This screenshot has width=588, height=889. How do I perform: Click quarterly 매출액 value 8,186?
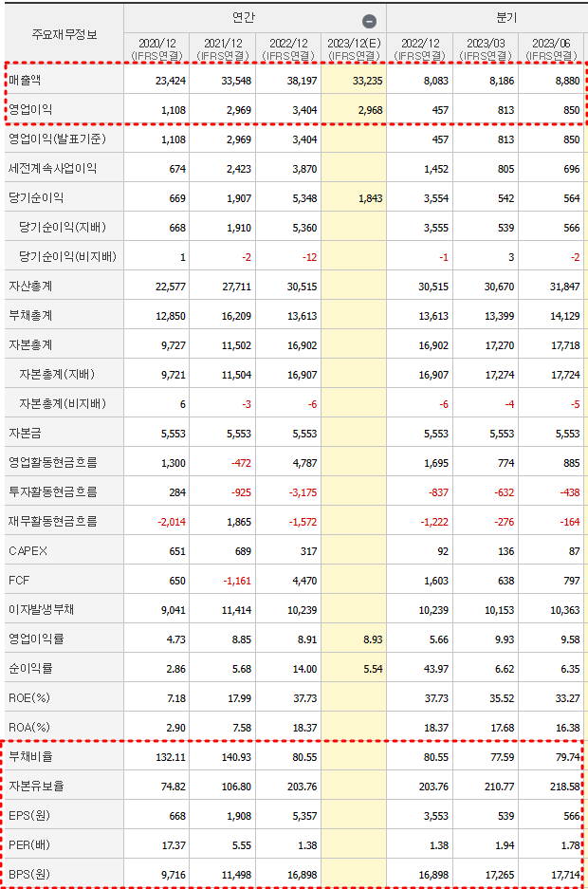[x=502, y=81]
